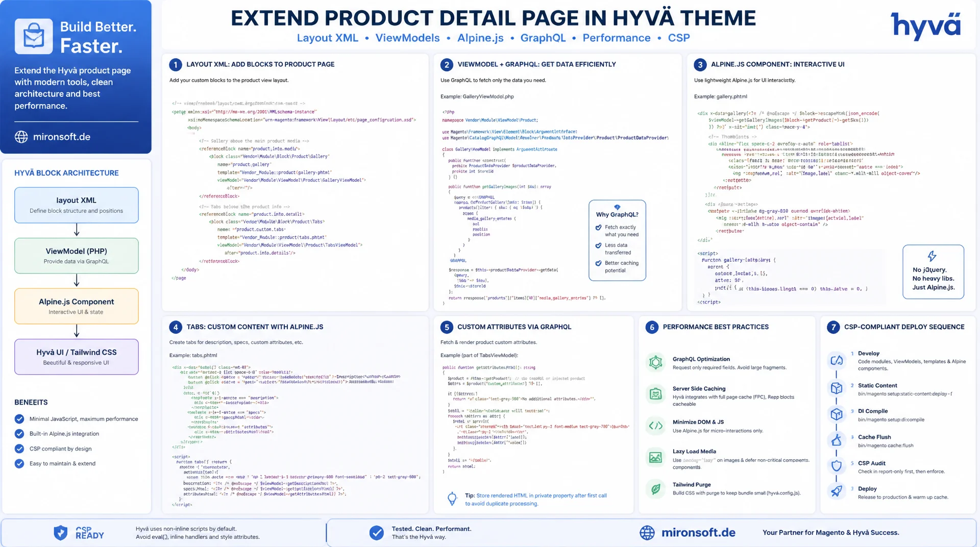This screenshot has height=547, width=980.
Task: Select the ViewModels topic in header
Action: pos(407,38)
